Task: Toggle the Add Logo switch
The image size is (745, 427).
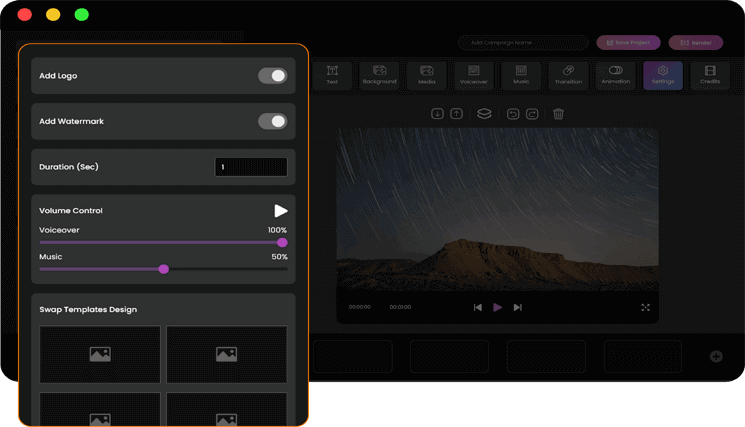Action: 272,76
